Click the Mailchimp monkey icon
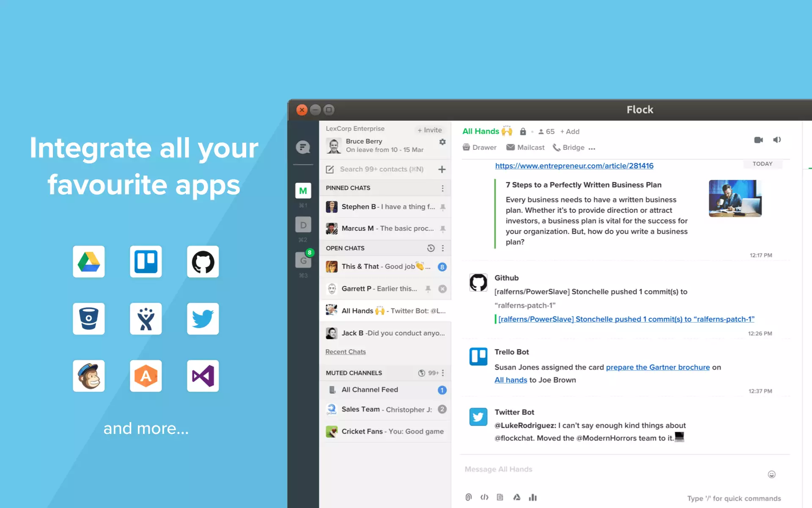The width and height of the screenshot is (812, 508). tap(89, 376)
